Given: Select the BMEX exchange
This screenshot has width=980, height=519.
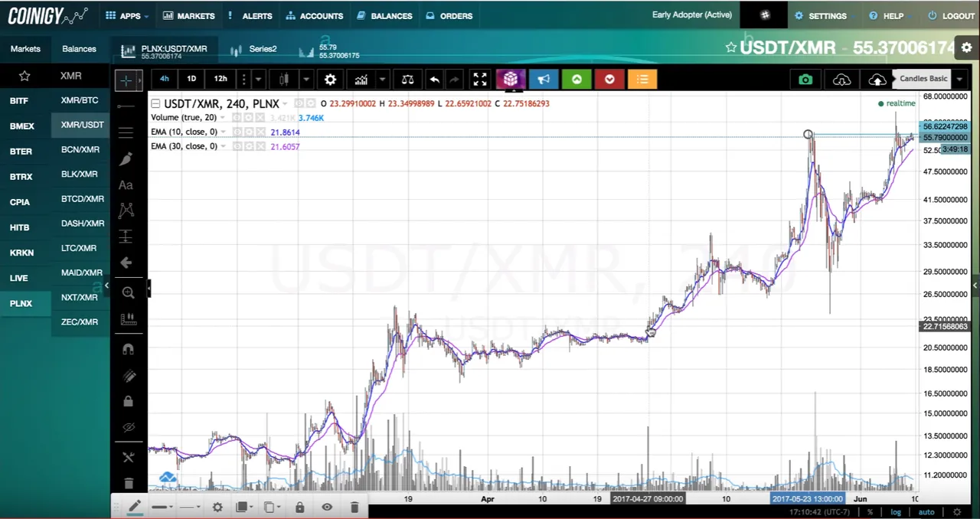Looking at the screenshot, I should click(x=21, y=126).
